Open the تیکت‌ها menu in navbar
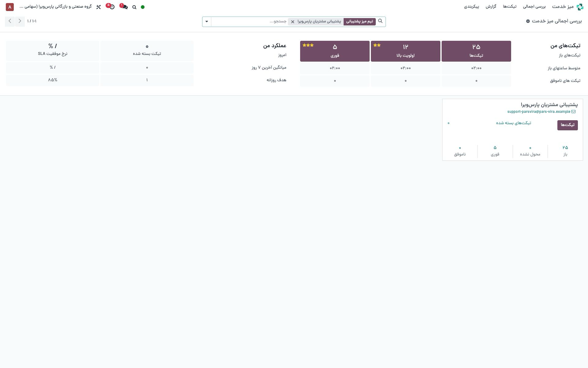588x368 pixels. click(510, 6)
